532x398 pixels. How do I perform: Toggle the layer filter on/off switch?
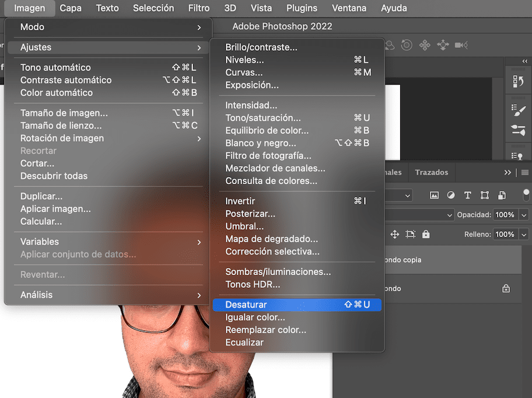[x=526, y=195]
